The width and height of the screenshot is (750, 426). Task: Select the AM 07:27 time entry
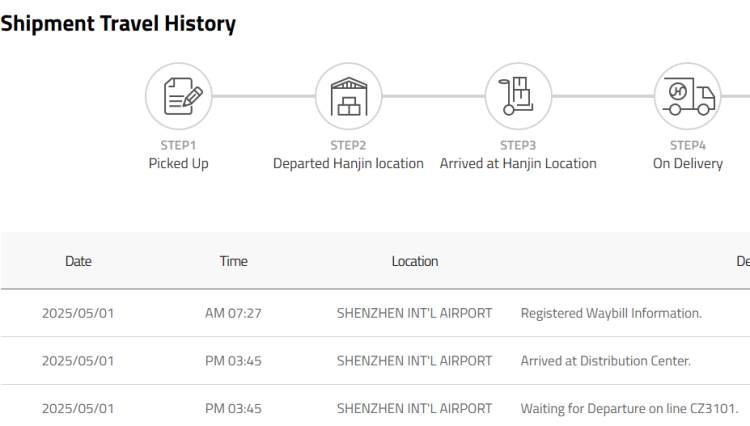233,313
